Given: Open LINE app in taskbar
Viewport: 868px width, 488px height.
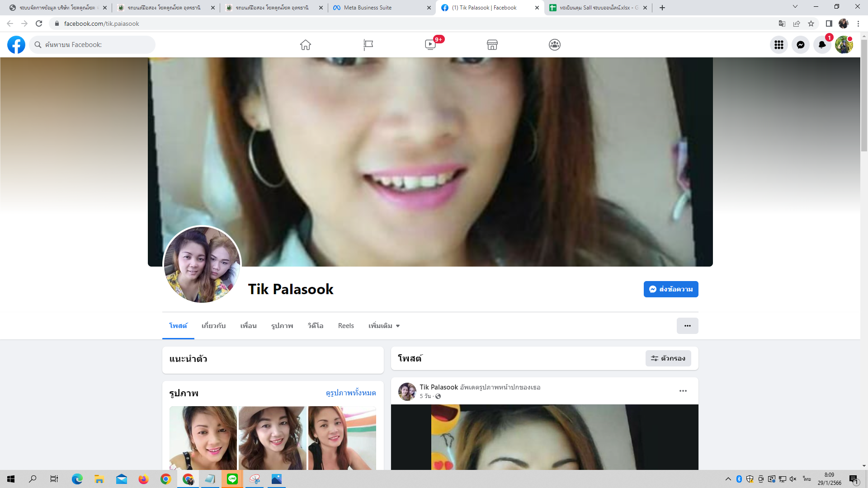Looking at the screenshot, I should pos(232,479).
